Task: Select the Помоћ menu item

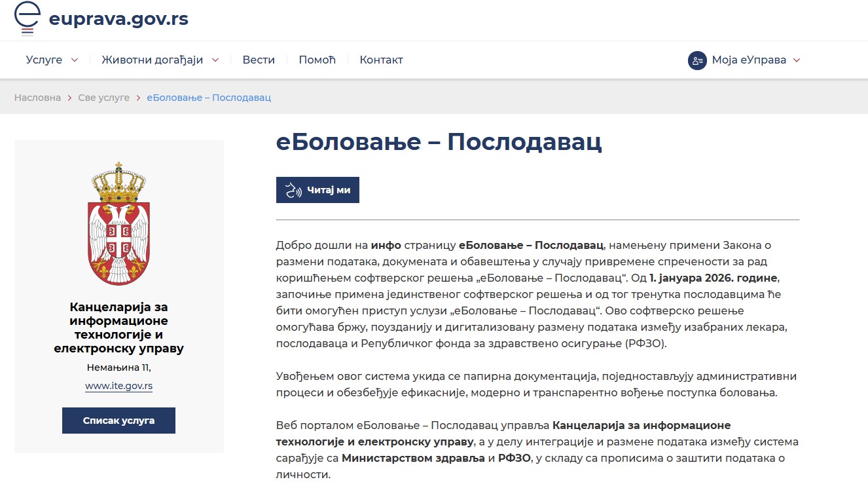Action: (317, 60)
